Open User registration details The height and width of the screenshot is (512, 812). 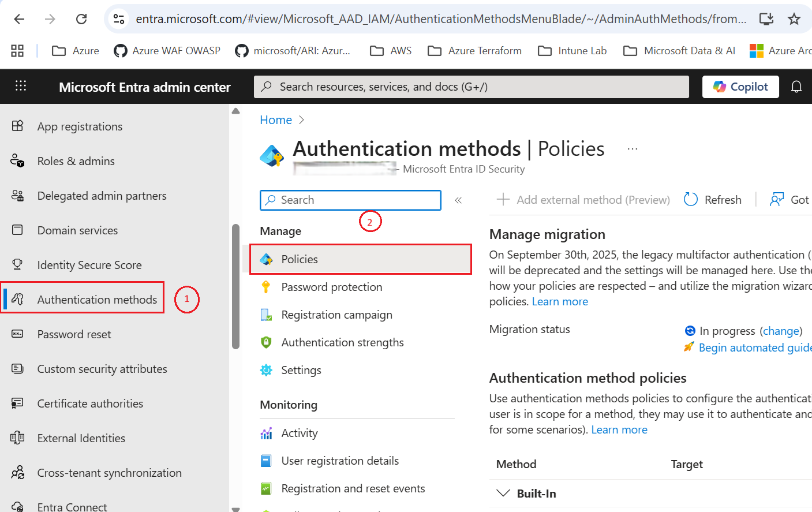point(340,461)
